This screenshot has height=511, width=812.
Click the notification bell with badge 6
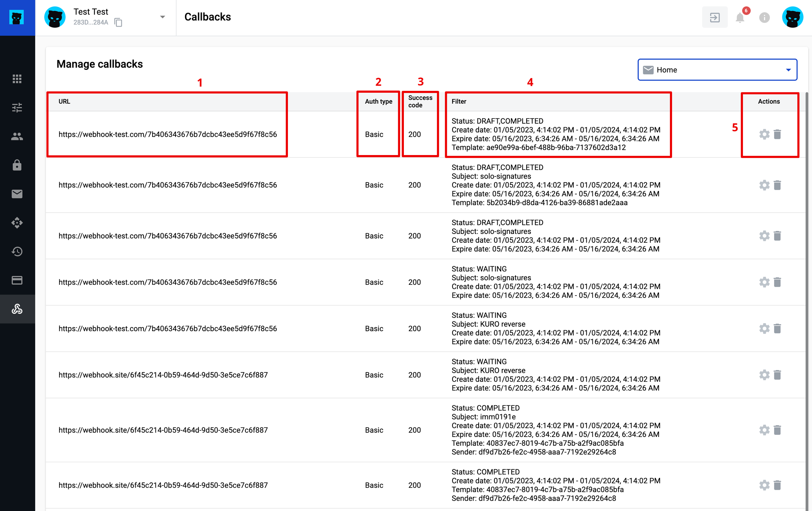click(740, 17)
